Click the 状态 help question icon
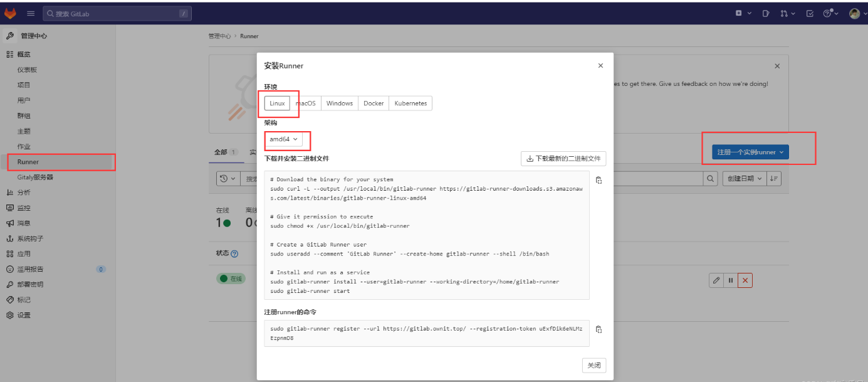The height and width of the screenshot is (382, 868). (234, 254)
